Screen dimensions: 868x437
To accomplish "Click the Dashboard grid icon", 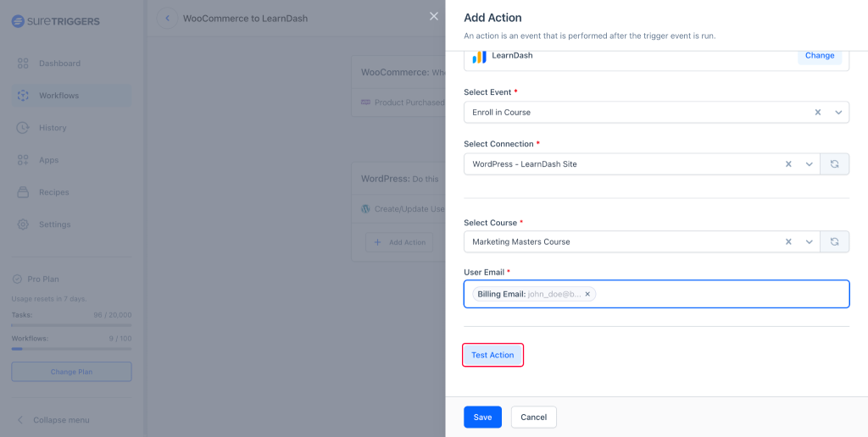I will coord(23,63).
